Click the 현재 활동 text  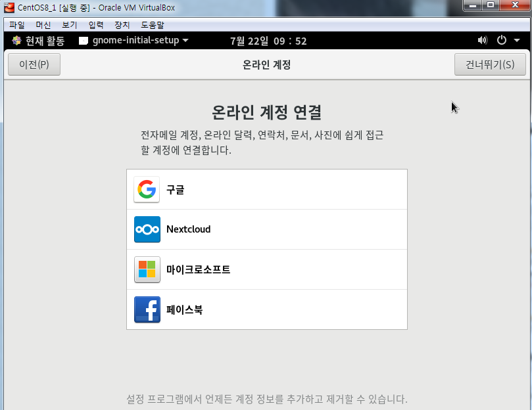(45, 41)
